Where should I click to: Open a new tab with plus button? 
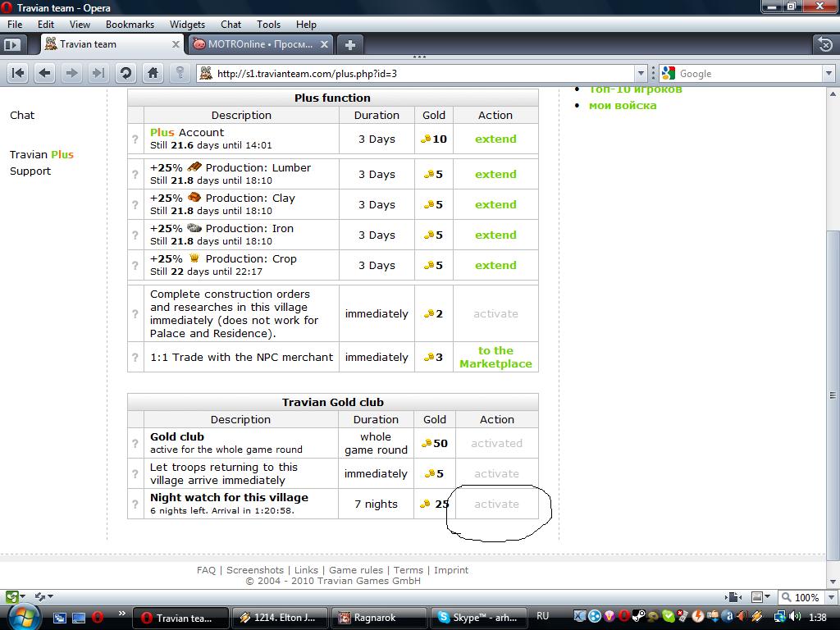coord(349,45)
